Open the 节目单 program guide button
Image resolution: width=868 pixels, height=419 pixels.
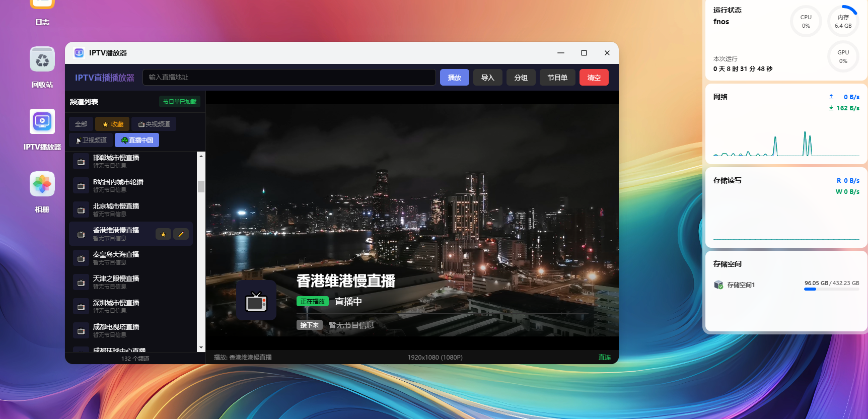[x=557, y=78]
